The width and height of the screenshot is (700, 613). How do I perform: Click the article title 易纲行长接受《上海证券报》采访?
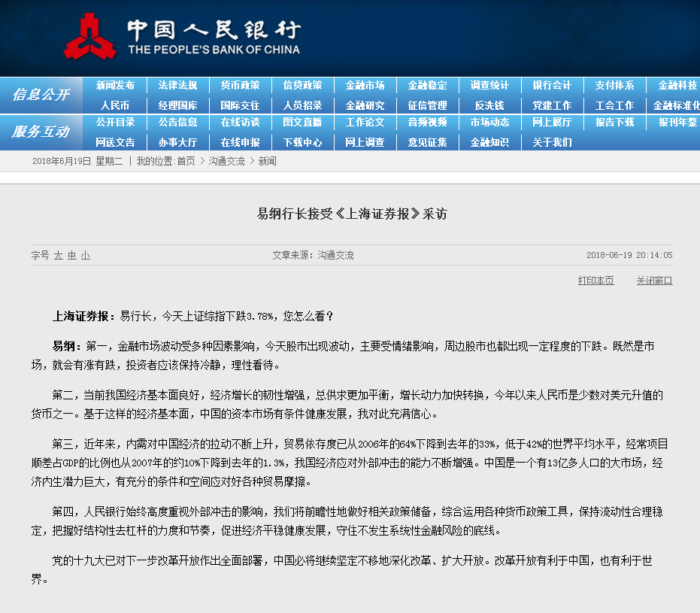pyautogui.click(x=352, y=214)
